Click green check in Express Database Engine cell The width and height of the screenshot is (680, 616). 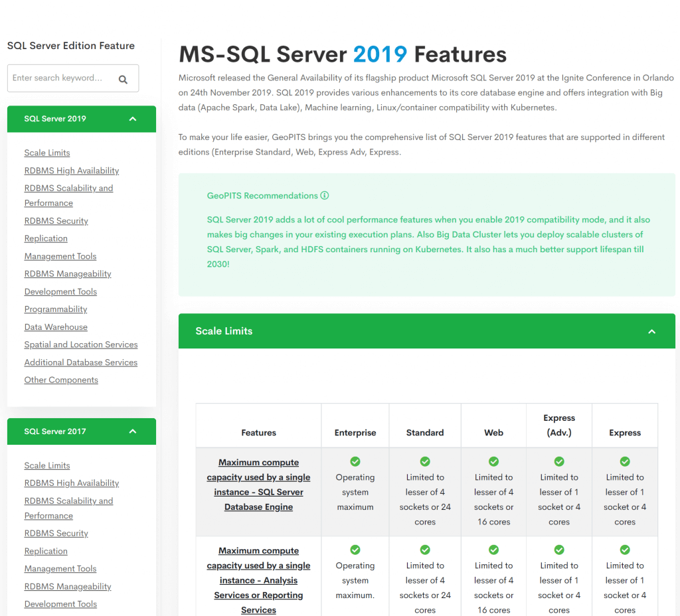click(x=625, y=462)
